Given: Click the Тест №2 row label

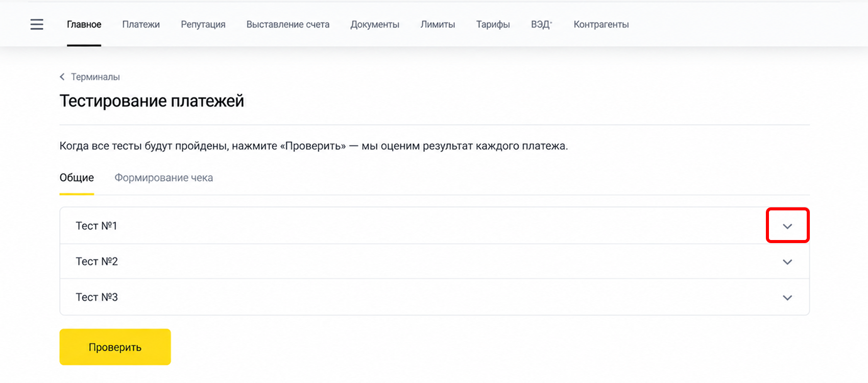Looking at the screenshot, I should pos(97,261).
